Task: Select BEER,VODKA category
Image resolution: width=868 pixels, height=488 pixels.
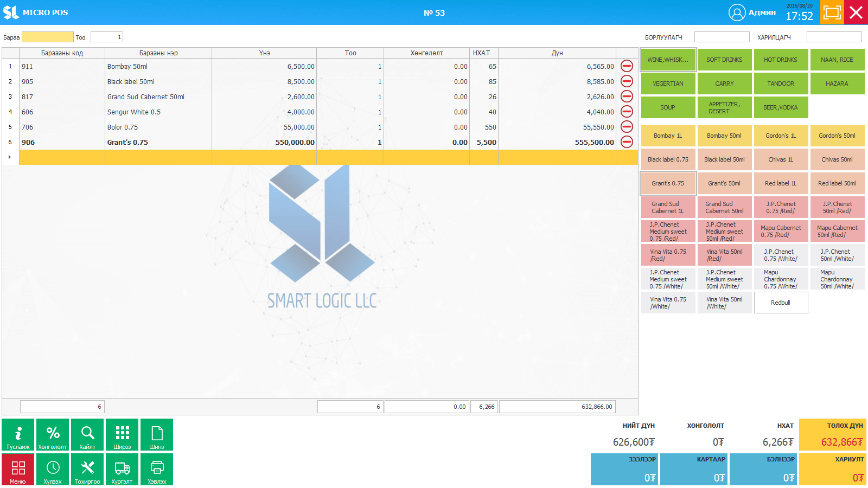Action: click(x=781, y=107)
